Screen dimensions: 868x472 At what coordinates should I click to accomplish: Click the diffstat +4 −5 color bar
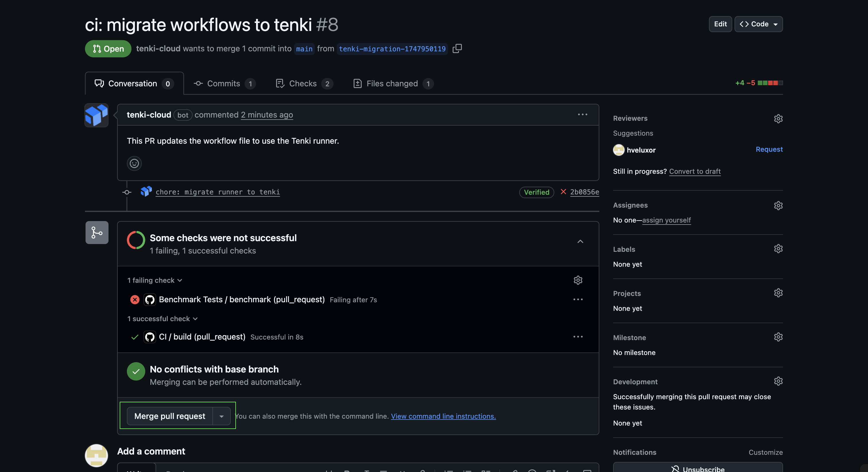770,83
